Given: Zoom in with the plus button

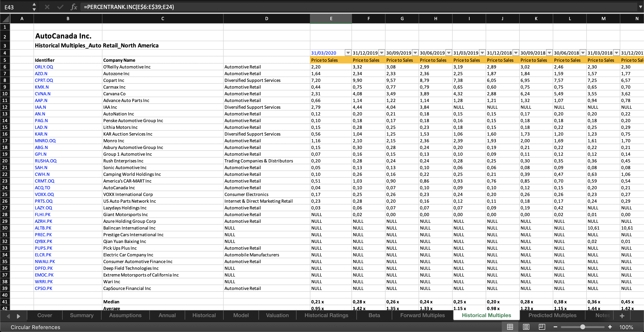Looking at the screenshot, I should (x=610, y=327).
